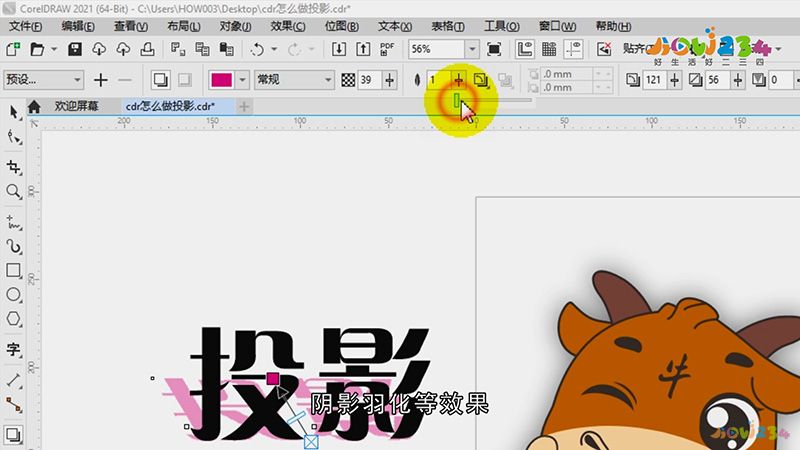Image resolution: width=800 pixels, height=450 pixels.
Task: Open the 常规 merge mode dropdown
Action: tap(294, 80)
